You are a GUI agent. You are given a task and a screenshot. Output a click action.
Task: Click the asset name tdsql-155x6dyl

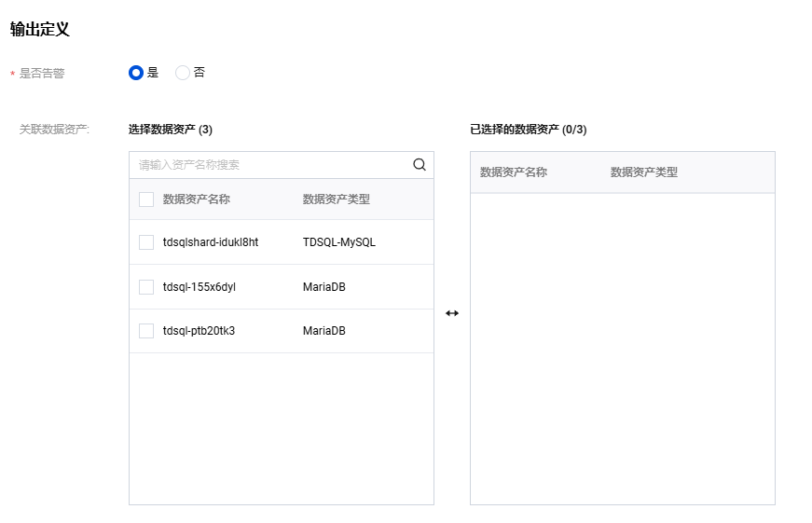199,287
